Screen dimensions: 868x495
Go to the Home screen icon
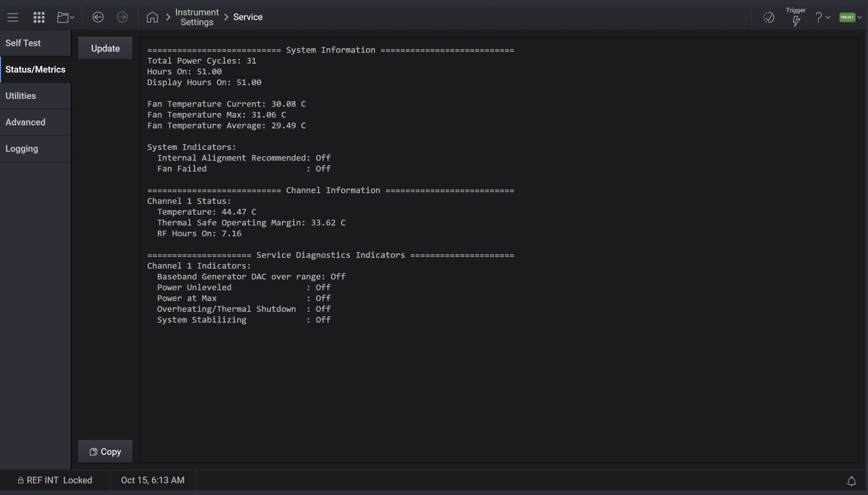(x=152, y=18)
